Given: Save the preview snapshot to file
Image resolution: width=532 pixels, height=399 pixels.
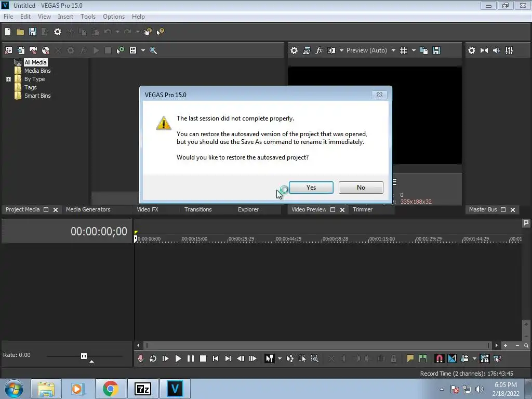Looking at the screenshot, I should point(436,50).
